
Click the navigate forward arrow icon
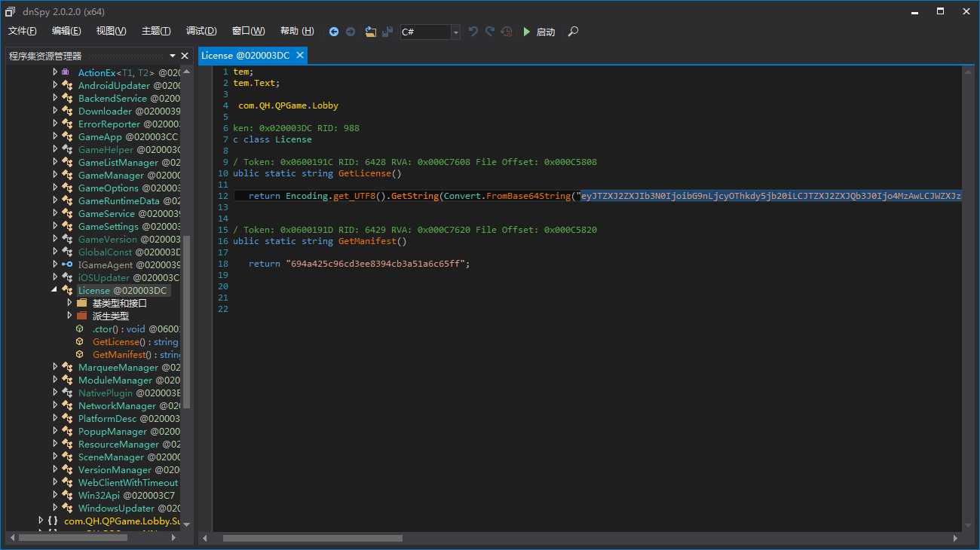coord(351,32)
